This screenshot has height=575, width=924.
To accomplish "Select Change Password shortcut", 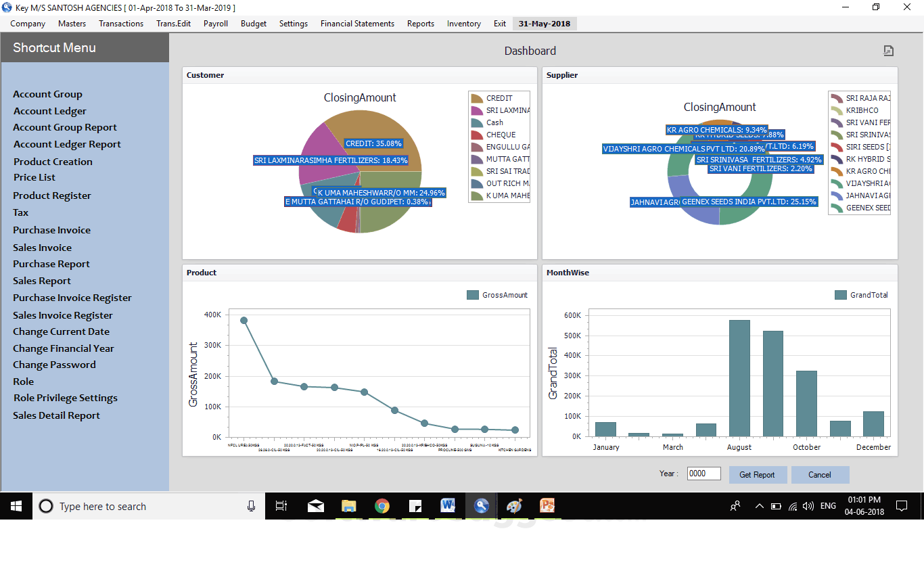I will pyautogui.click(x=54, y=365).
